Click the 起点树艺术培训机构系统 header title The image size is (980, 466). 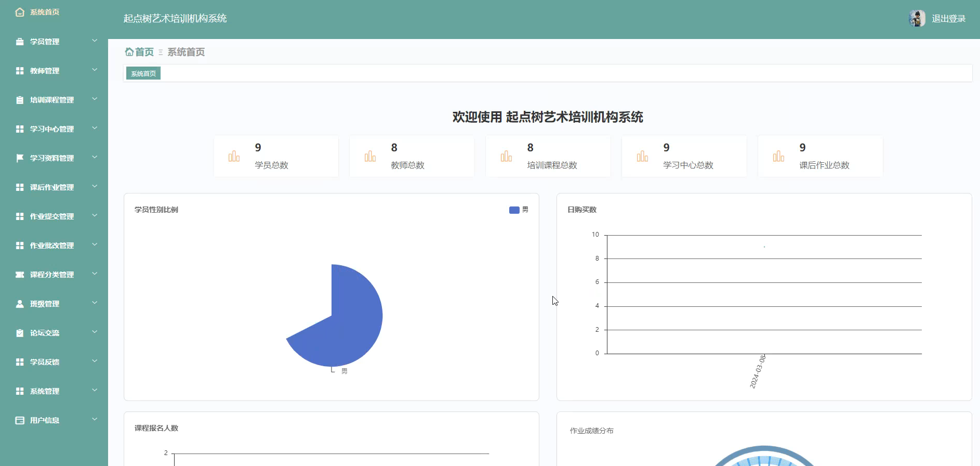175,19
